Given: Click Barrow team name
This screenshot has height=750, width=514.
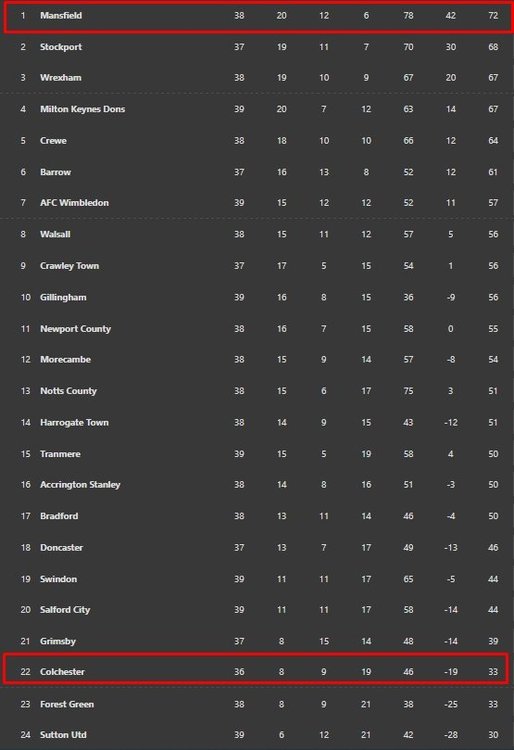Looking at the screenshot, I should pos(55,172).
